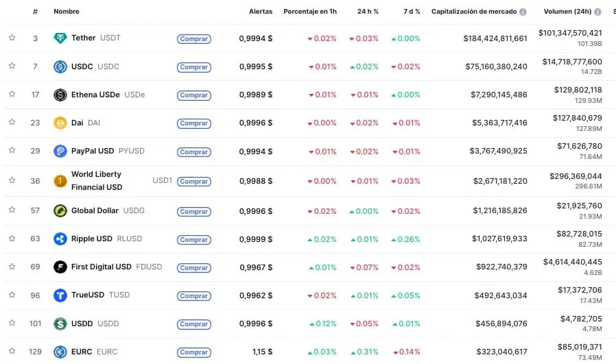The height and width of the screenshot is (364, 616).
Task: Star Ethena USDe as favorite
Action: [x=12, y=95]
